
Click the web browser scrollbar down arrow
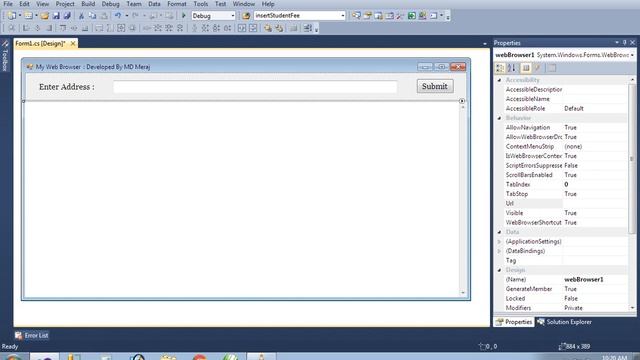point(462,292)
